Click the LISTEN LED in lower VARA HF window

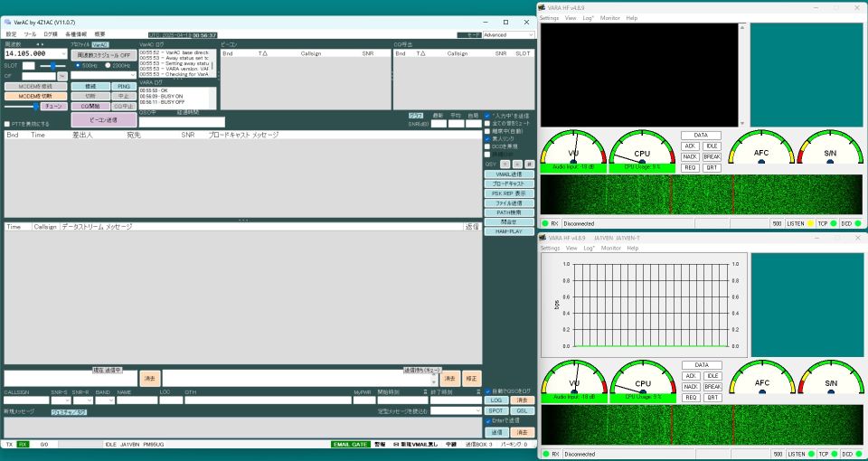click(810, 454)
